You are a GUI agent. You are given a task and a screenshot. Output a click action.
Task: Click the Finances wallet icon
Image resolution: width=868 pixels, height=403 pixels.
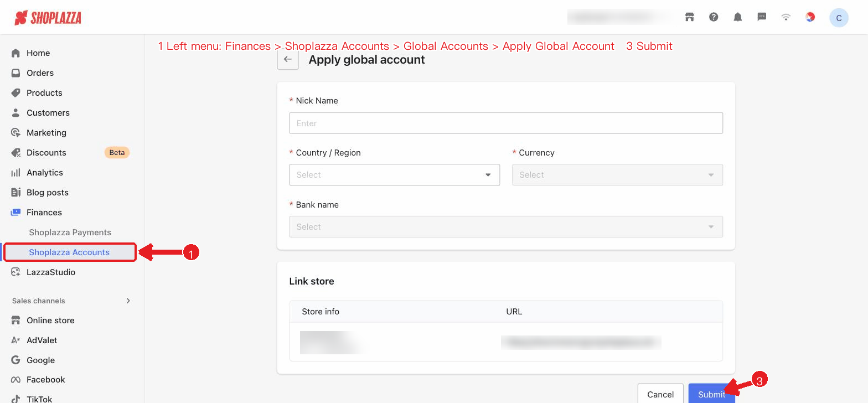(15, 213)
